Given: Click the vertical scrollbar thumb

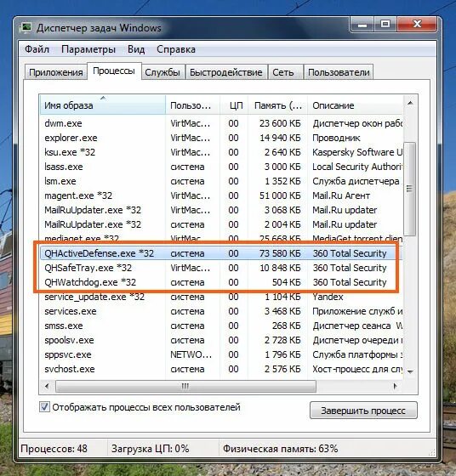Looking at the screenshot, I should coord(410,189).
